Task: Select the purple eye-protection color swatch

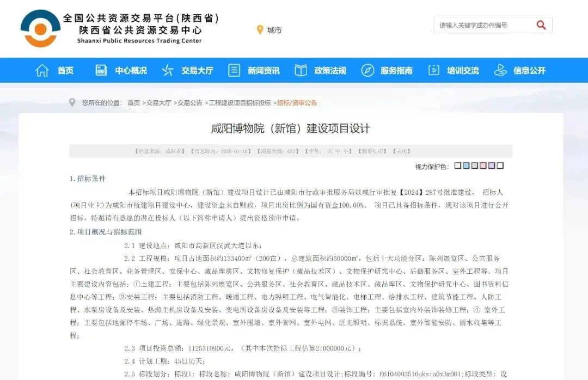Action: [492, 166]
